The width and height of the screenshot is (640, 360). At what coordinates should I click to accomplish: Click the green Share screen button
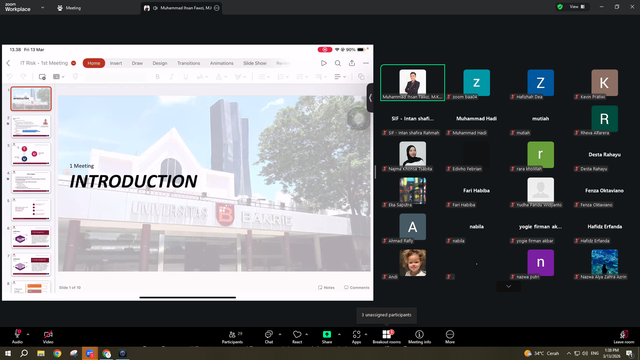[x=327, y=337]
